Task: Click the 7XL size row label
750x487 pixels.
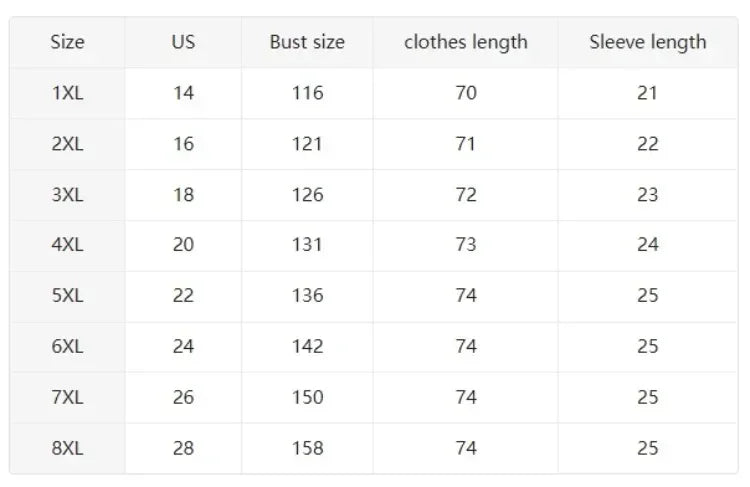Action: point(67,397)
